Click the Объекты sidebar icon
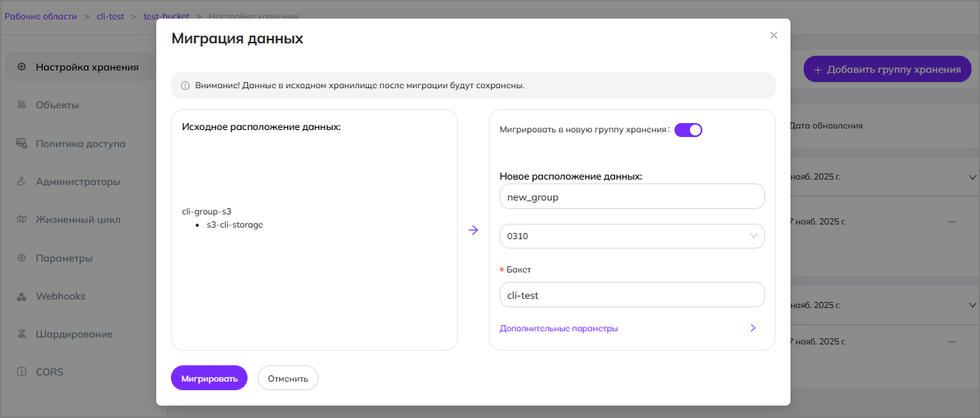The width and height of the screenshot is (980, 418). pyautogui.click(x=22, y=104)
